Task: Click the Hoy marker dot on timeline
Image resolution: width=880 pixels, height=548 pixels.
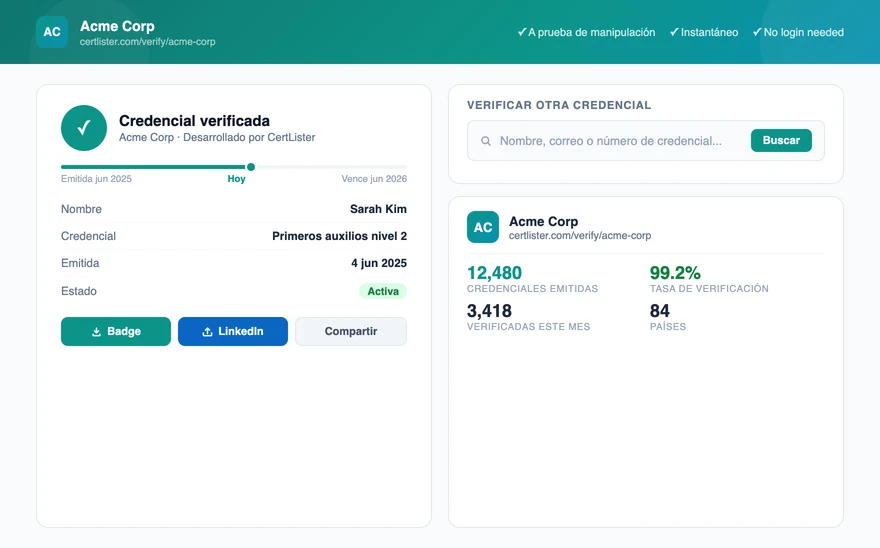Action: pos(251,167)
